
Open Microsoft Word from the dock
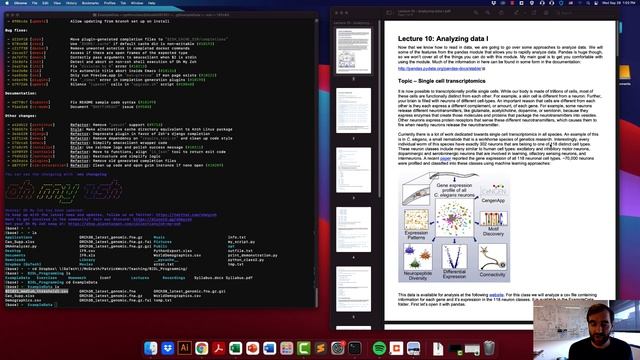269,348
